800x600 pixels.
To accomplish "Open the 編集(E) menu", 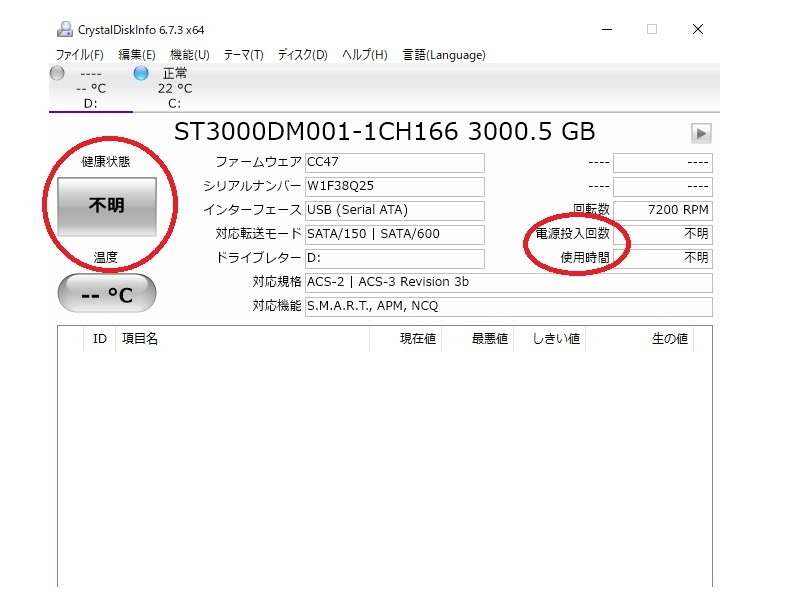I will (x=137, y=55).
